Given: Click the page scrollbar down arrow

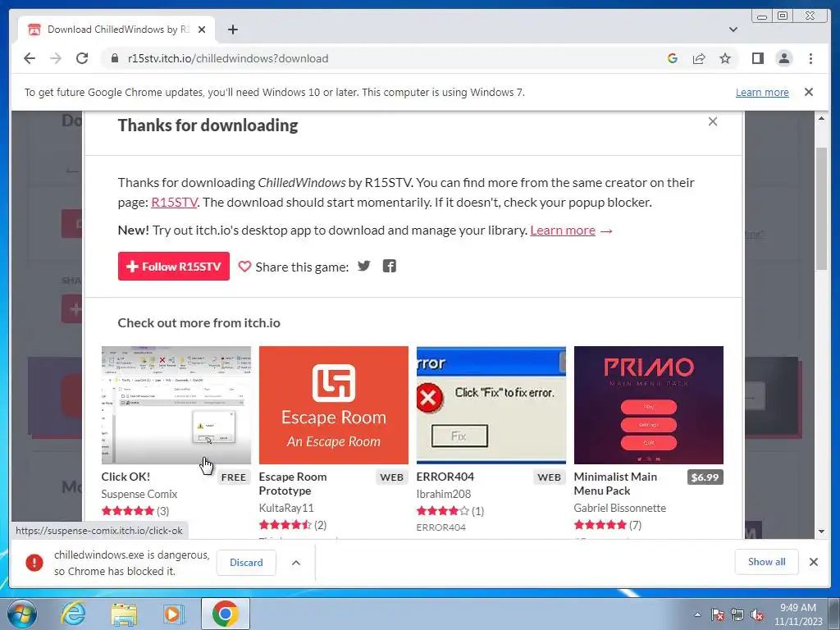Looking at the screenshot, I should click(x=821, y=532).
